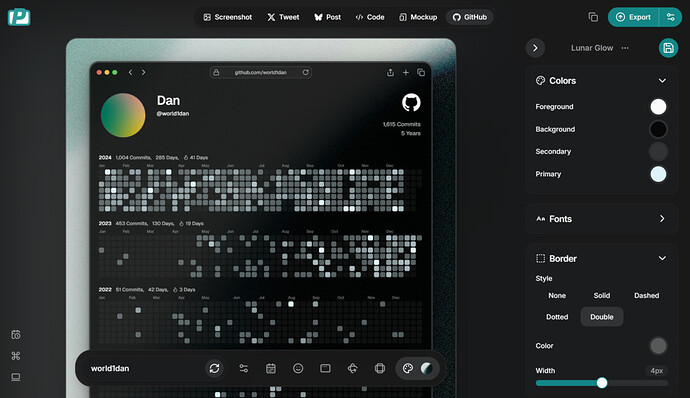Open the settings sliders icon in bottom toolbar
Screen dimensions: 690x398
243,369
